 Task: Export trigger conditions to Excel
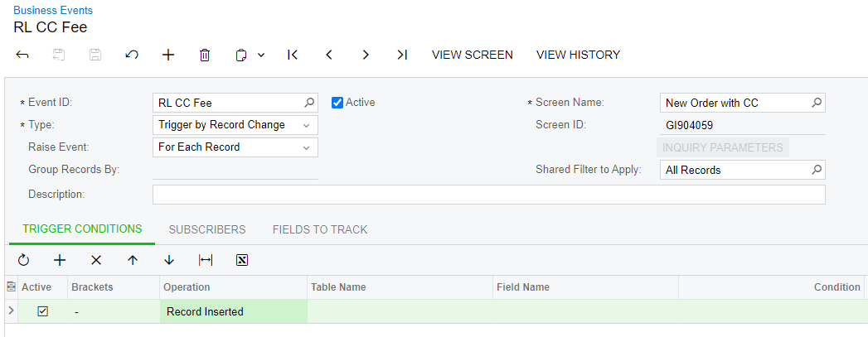click(242, 260)
